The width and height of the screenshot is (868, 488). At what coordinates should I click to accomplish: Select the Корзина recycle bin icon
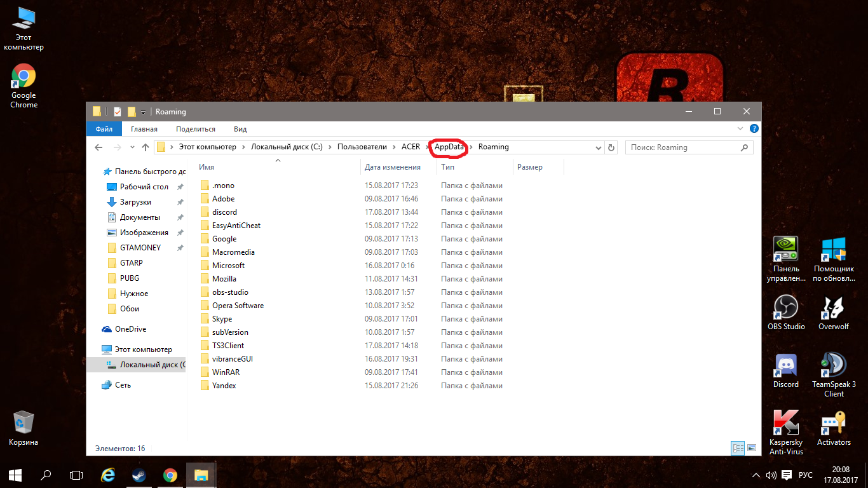(x=24, y=428)
